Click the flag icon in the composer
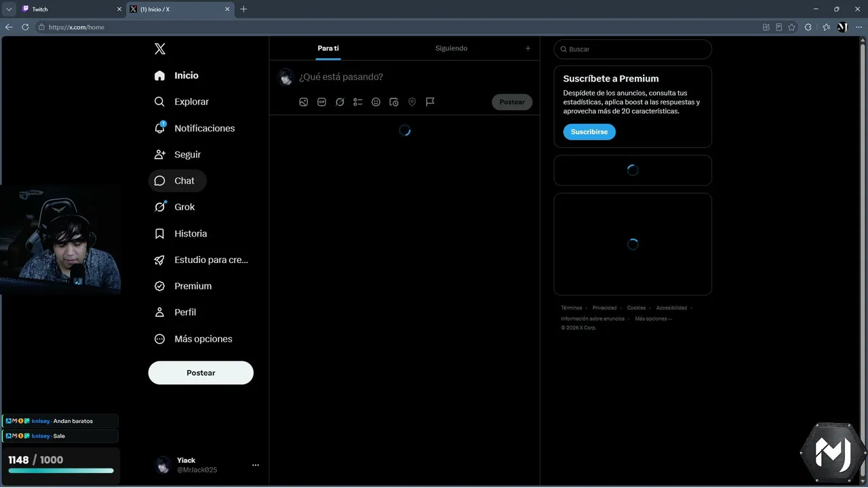868x488 pixels. [x=430, y=102]
